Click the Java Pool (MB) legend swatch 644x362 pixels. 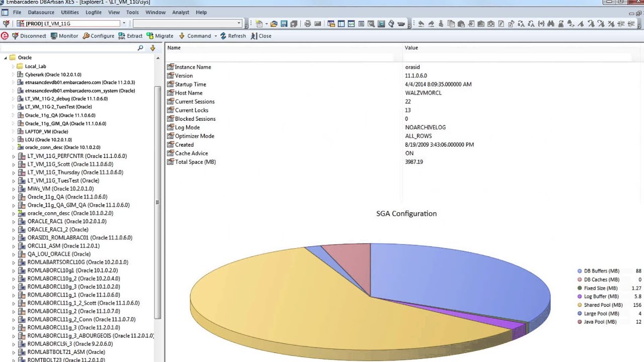click(x=580, y=322)
